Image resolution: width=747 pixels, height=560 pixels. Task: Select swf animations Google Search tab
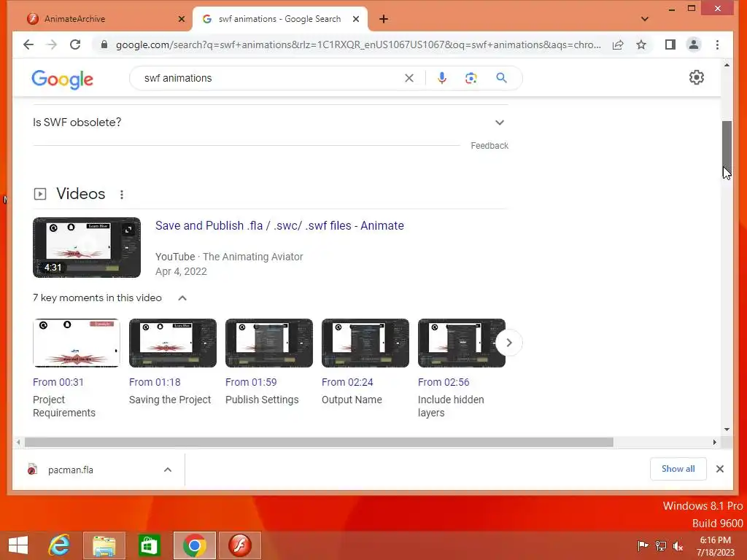tap(280, 19)
